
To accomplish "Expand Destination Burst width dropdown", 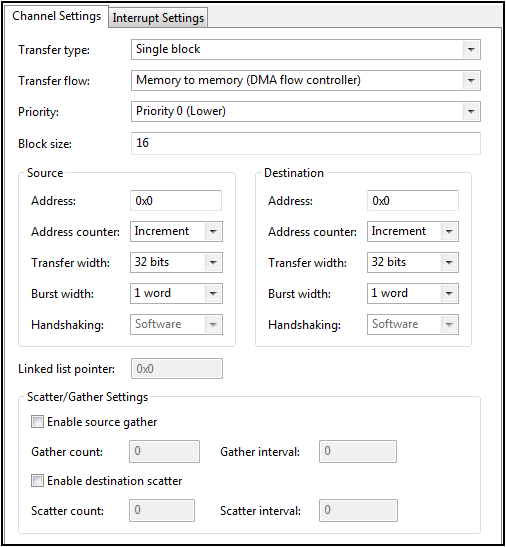I will pyautogui.click(x=413, y=293).
